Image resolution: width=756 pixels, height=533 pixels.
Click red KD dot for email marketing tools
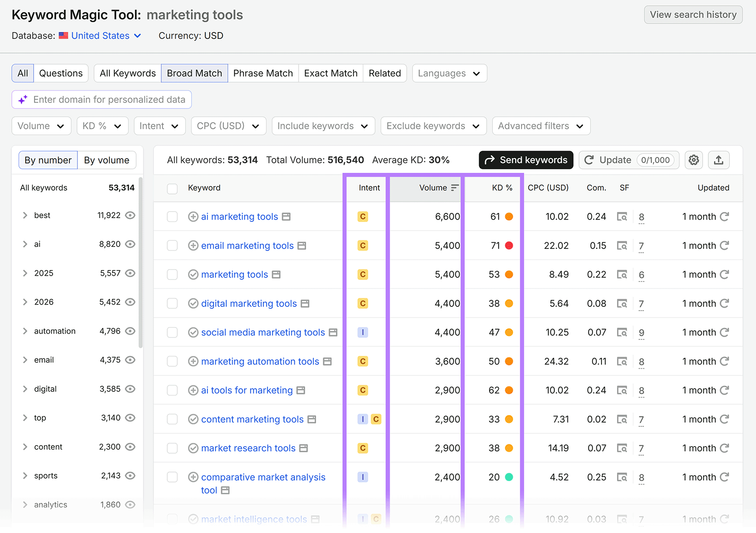coord(509,245)
